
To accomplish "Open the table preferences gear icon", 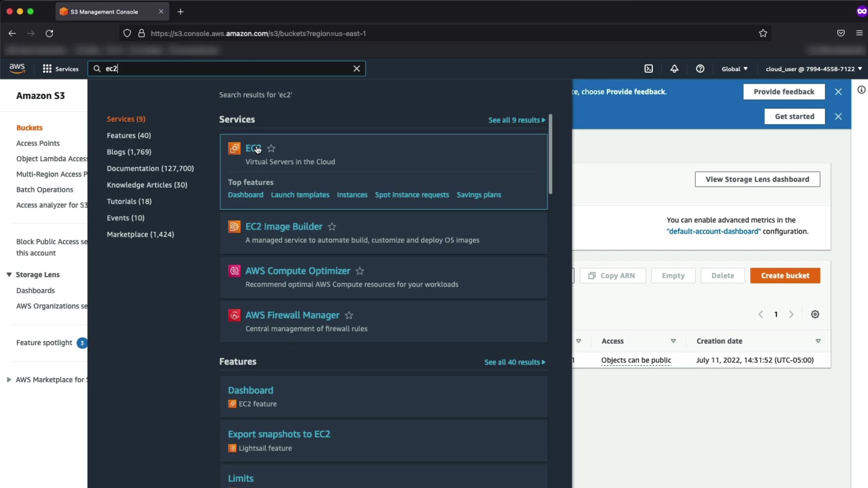I will tap(815, 314).
